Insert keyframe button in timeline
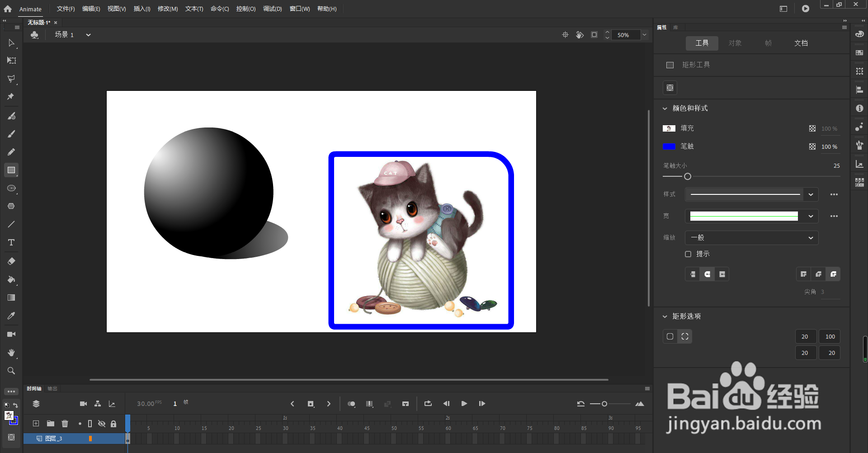868x453 pixels. point(311,404)
